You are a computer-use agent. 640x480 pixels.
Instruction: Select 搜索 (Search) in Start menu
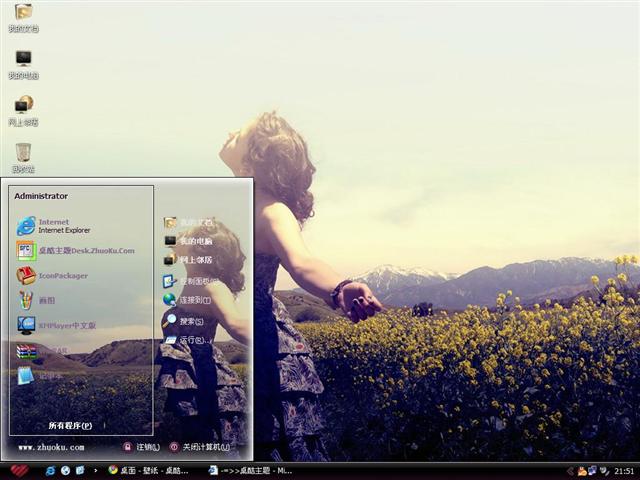pyautogui.click(x=186, y=321)
